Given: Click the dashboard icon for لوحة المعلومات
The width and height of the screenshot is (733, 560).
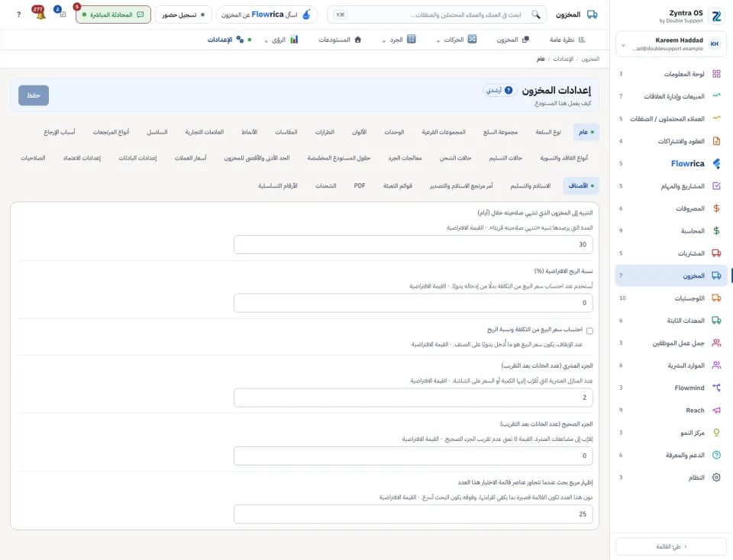Looking at the screenshot, I should 716,74.
